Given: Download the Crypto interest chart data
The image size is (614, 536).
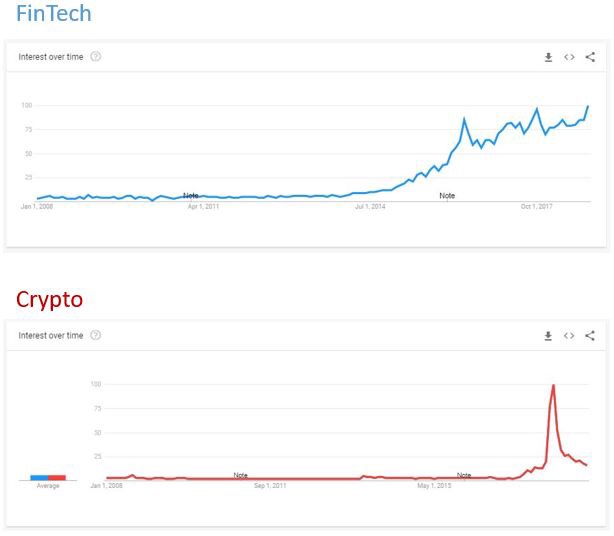Looking at the screenshot, I should pyautogui.click(x=548, y=336).
